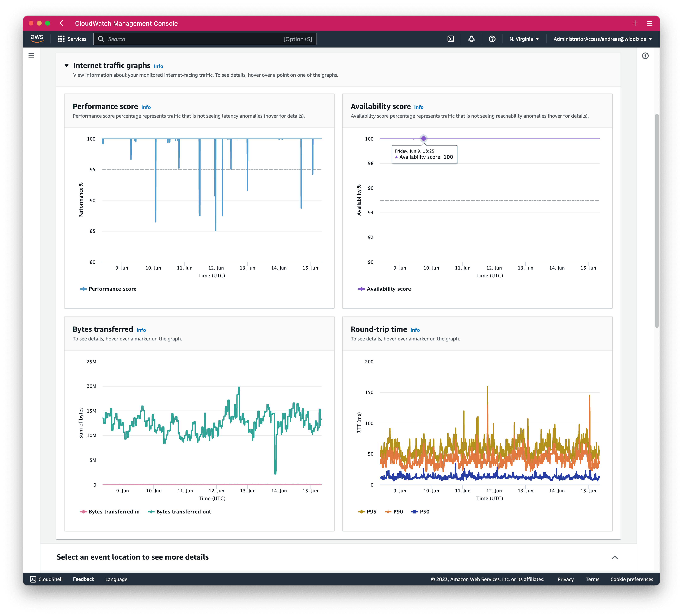Click the Info link beside Availability score

click(x=419, y=107)
